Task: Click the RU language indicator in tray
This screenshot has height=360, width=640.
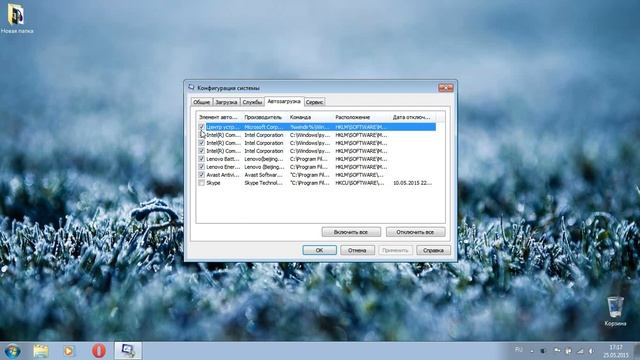Action: pyautogui.click(x=518, y=350)
